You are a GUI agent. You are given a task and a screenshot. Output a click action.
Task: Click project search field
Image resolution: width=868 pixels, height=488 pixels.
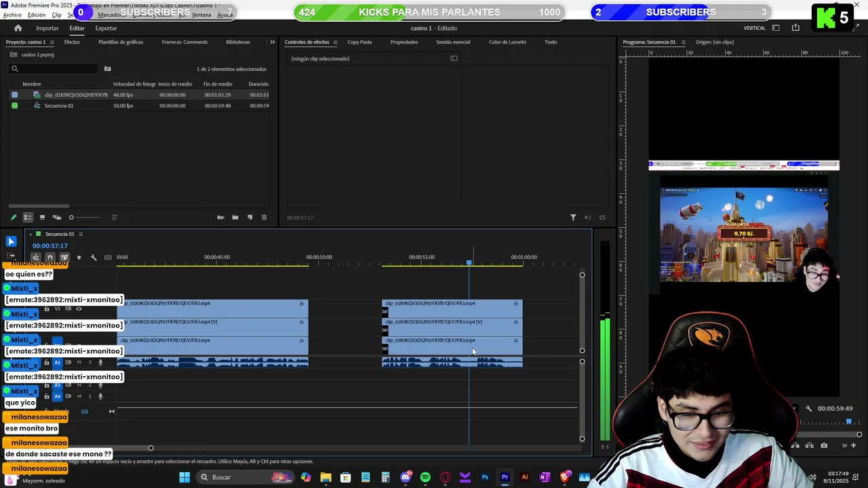(54, 68)
